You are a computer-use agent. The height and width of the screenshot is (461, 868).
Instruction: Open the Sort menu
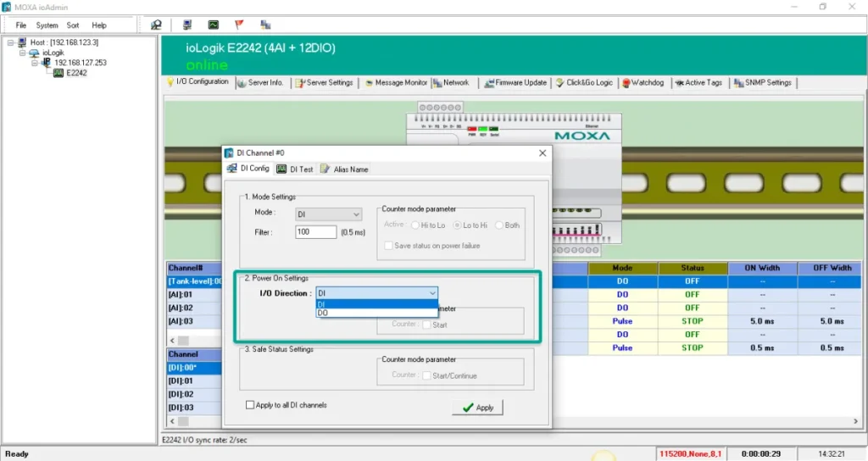pos(73,25)
